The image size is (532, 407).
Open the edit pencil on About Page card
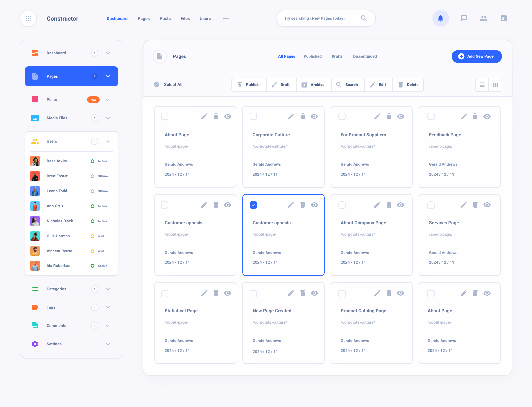[x=204, y=116]
